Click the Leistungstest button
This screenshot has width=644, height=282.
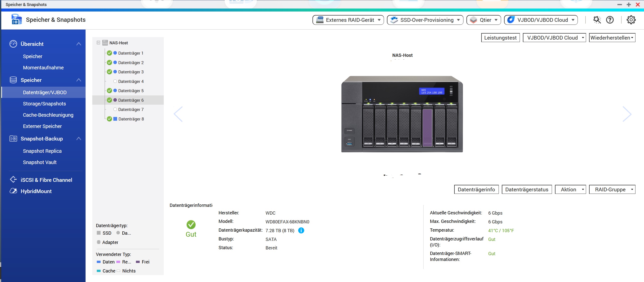tap(500, 38)
